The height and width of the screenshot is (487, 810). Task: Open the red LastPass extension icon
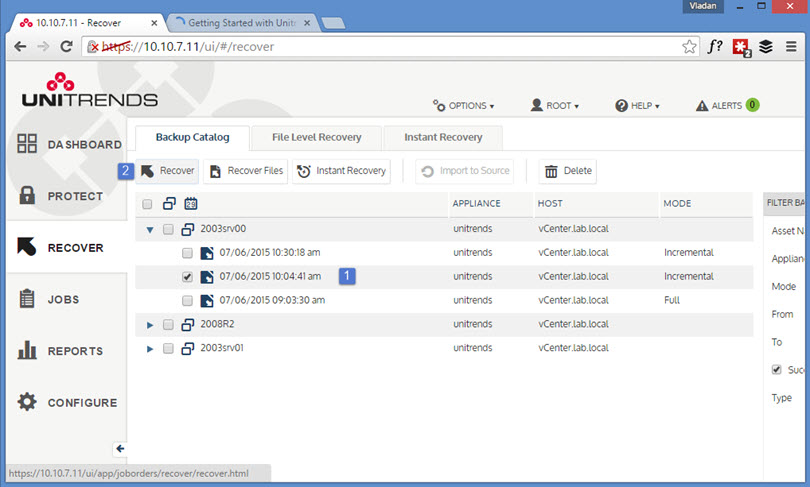pyautogui.click(x=741, y=47)
